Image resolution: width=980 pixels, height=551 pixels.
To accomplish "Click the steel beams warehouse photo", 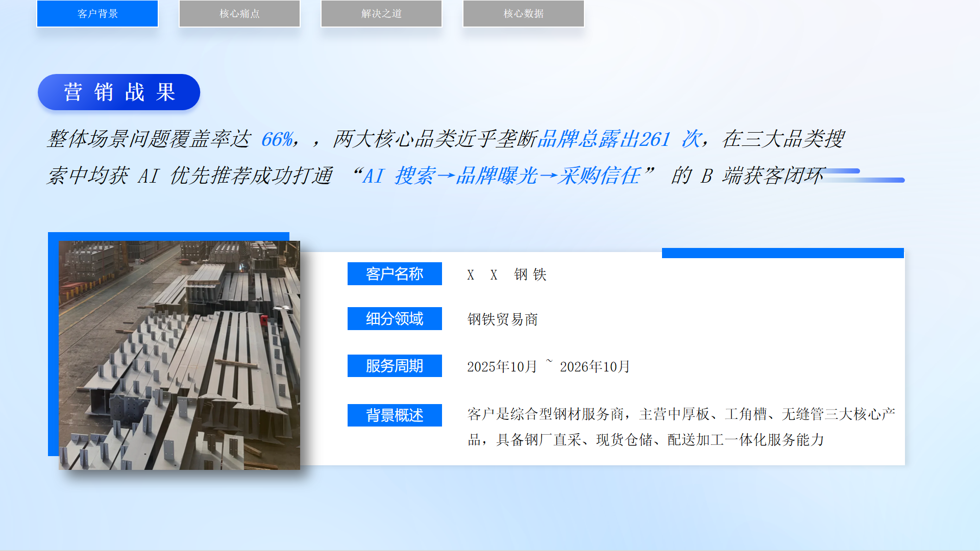I will [179, 355].
